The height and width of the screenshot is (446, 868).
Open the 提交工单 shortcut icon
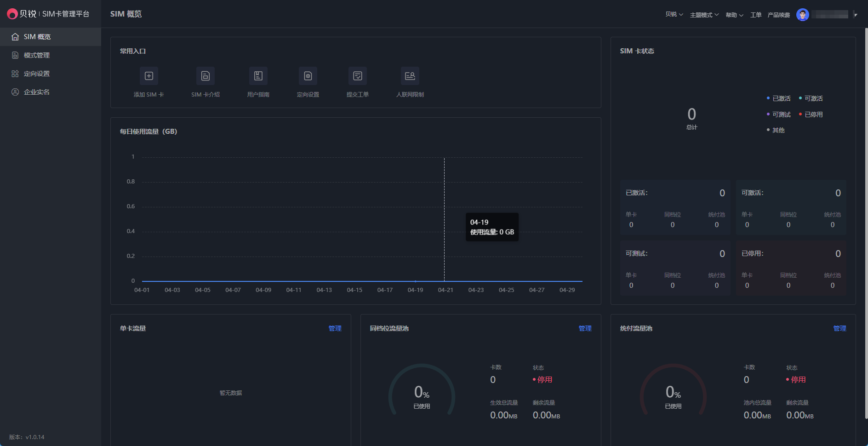point(357,76)
